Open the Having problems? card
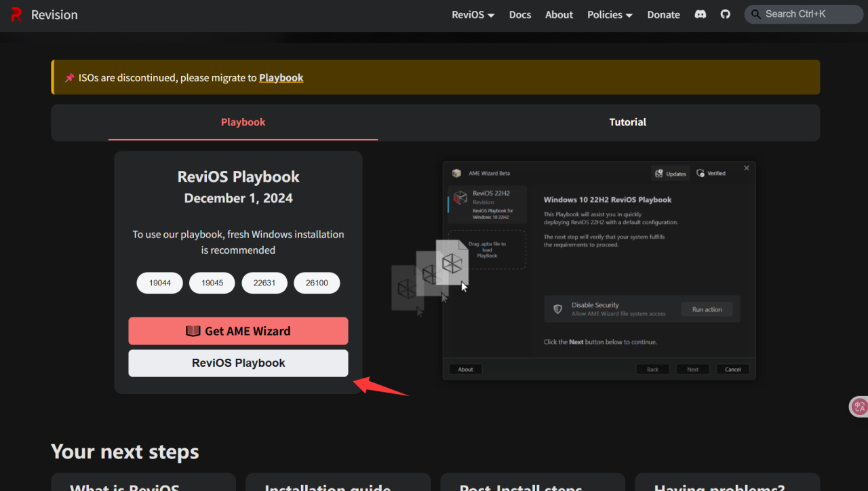This screenshot has width=868, height=491. coord(727,482)
